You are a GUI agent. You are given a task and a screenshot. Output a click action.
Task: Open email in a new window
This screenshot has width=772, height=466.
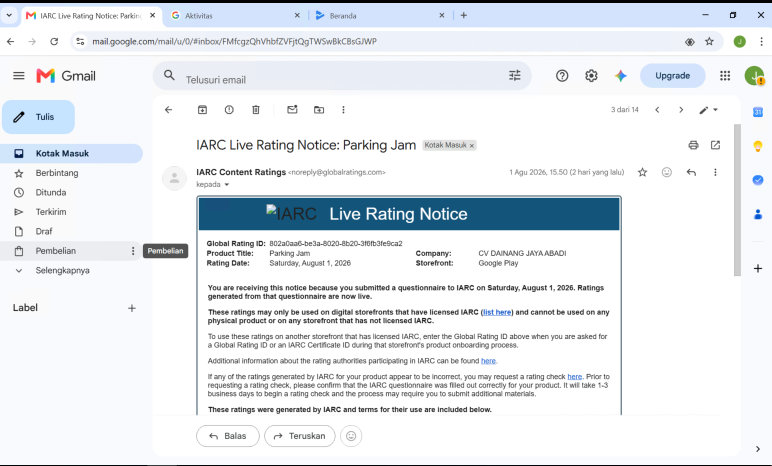715,145
